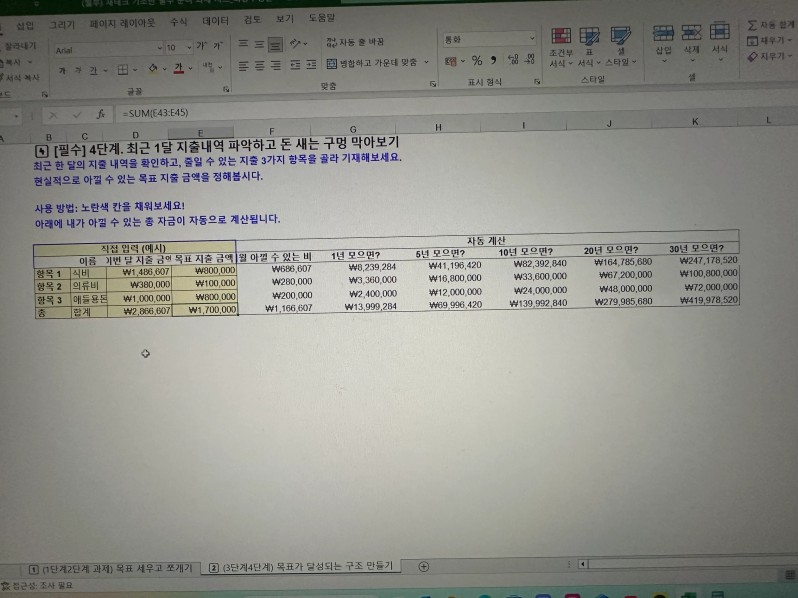Open 조건부 서식 conditional formatting
The image size is (798, 598).
pyautogui.click(x=561, y=48)
